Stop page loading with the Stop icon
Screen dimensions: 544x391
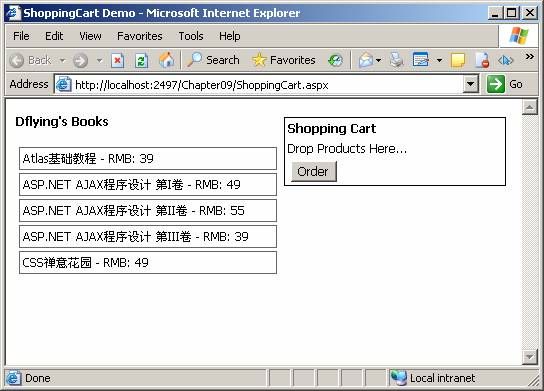(x=118, y=61)
